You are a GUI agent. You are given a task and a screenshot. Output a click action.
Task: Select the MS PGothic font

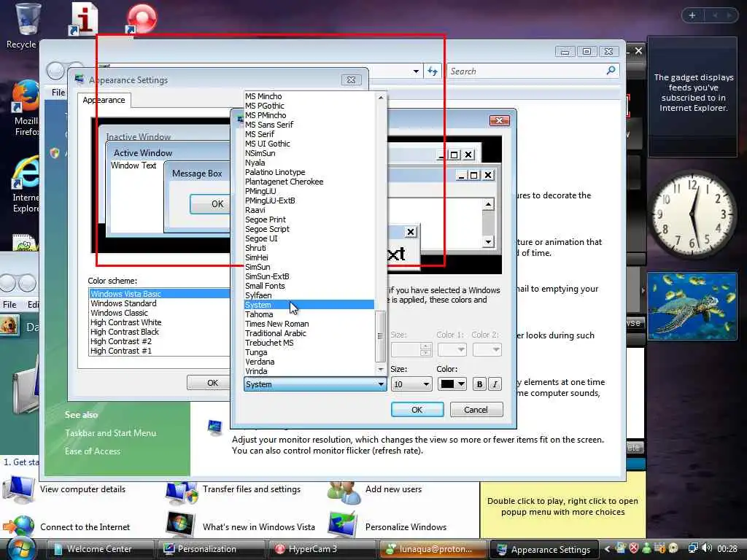(x=264, y=106)
